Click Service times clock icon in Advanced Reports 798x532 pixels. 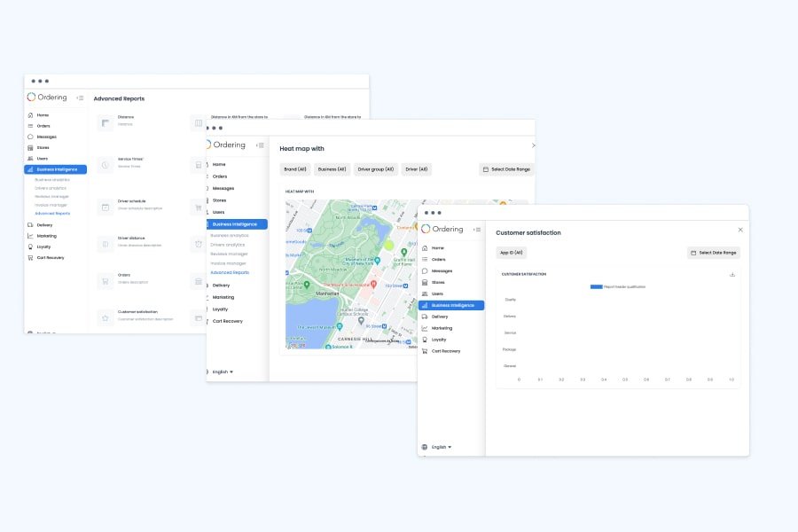point(106,165)
